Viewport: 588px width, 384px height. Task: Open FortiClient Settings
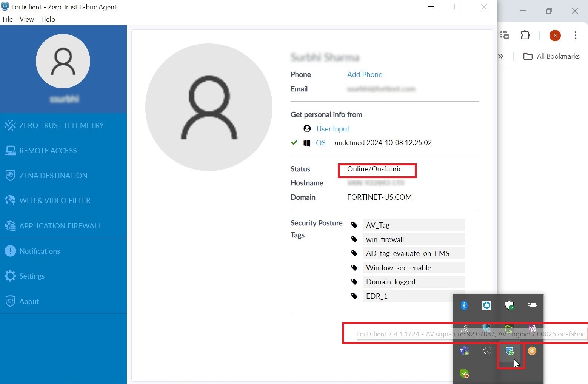point(32,276)
